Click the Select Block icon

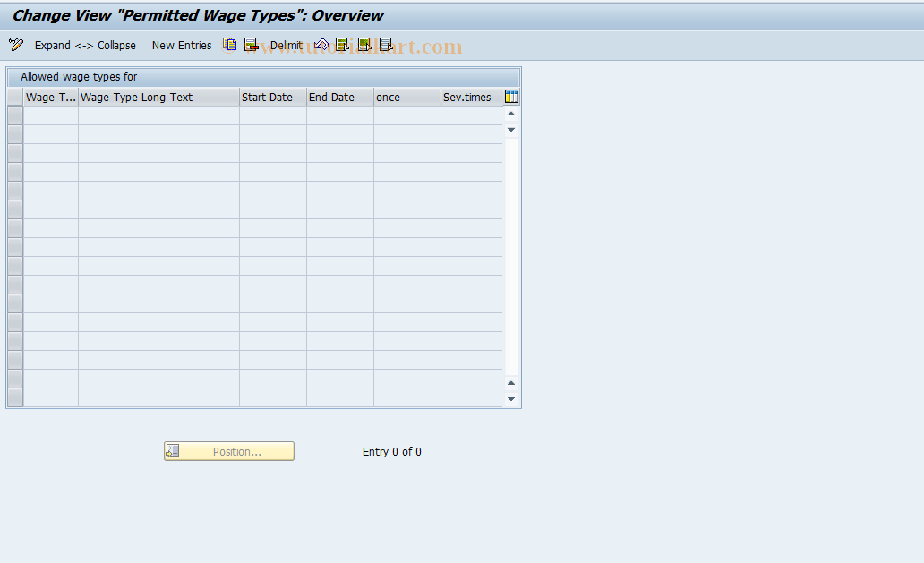point(364,45)
